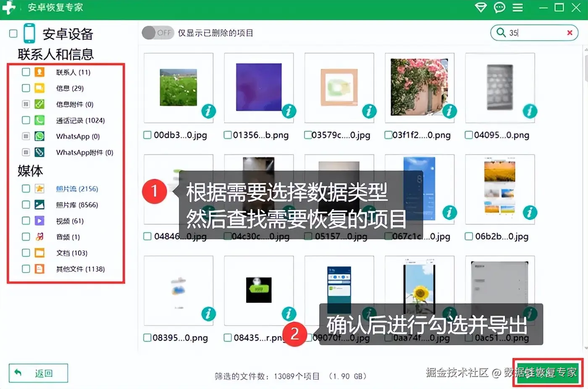
Task: Click the magnifier icon in search box
Action: tap(501, 32)
